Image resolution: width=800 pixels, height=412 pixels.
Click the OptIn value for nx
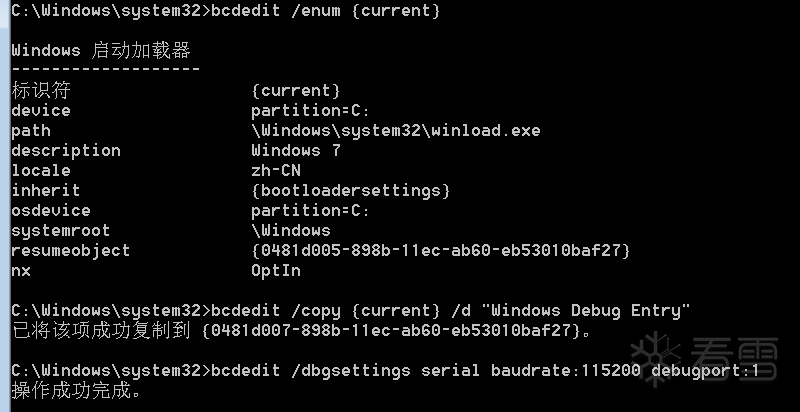pos(276,270)
